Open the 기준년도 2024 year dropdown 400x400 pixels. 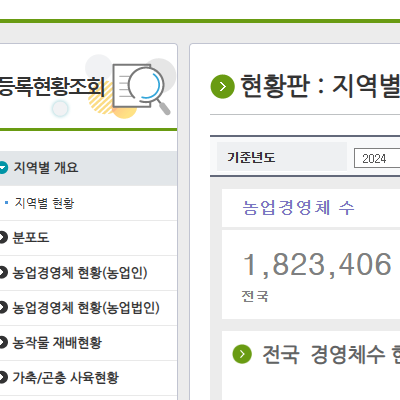point(377,158)
